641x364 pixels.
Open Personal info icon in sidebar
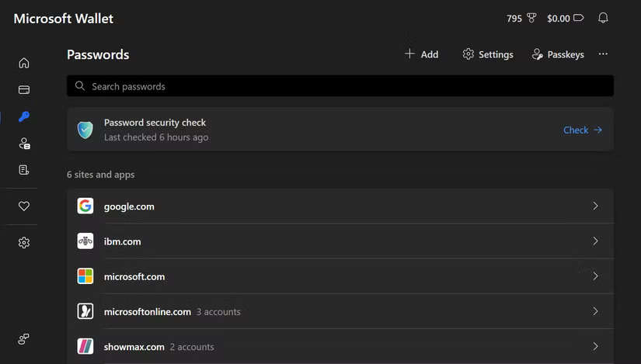(24, 144)
